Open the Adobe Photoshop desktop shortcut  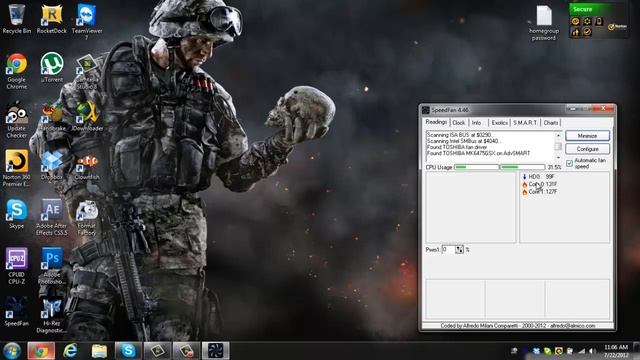click(51, 266)
